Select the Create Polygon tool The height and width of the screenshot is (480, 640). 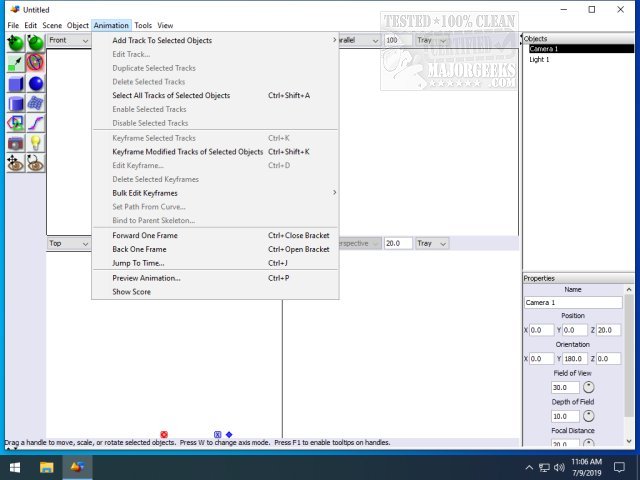click(x=16, y=123)
